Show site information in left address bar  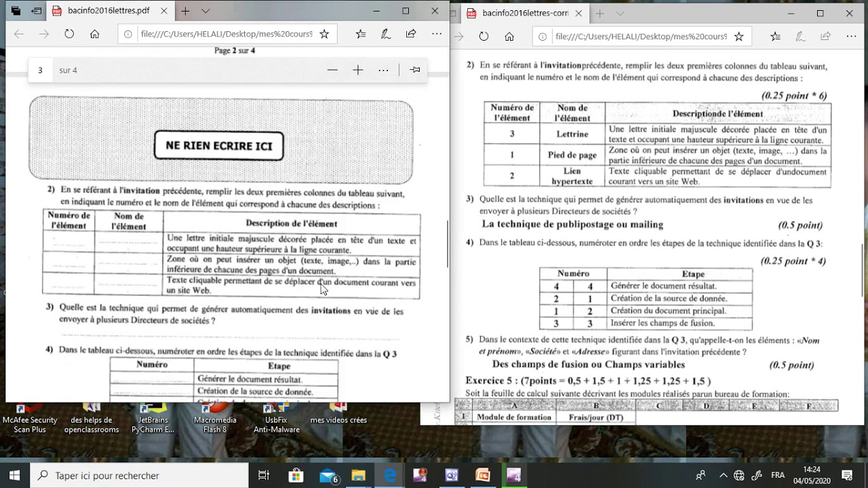(x=128, y=34)
